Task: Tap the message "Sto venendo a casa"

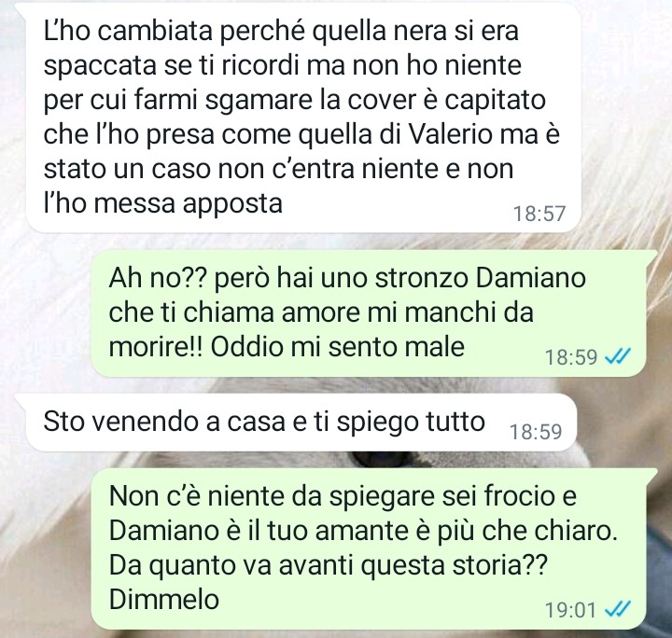Action: click(301, 422)
